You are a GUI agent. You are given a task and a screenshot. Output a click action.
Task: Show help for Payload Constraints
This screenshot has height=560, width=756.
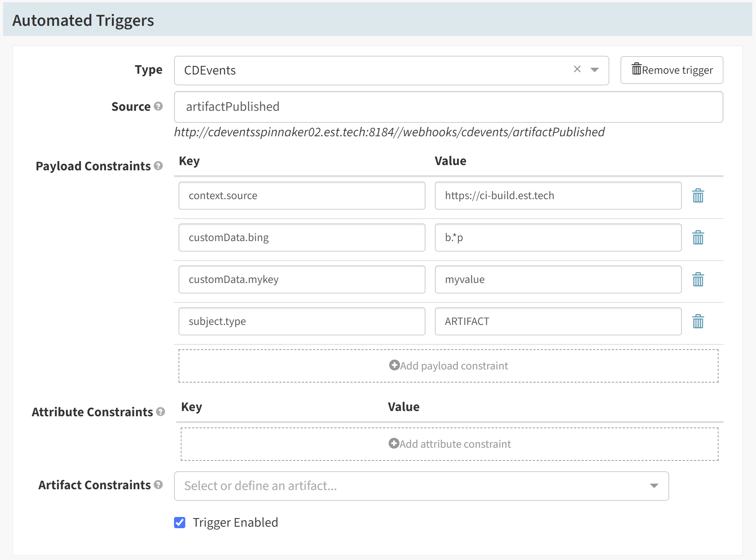158,166
